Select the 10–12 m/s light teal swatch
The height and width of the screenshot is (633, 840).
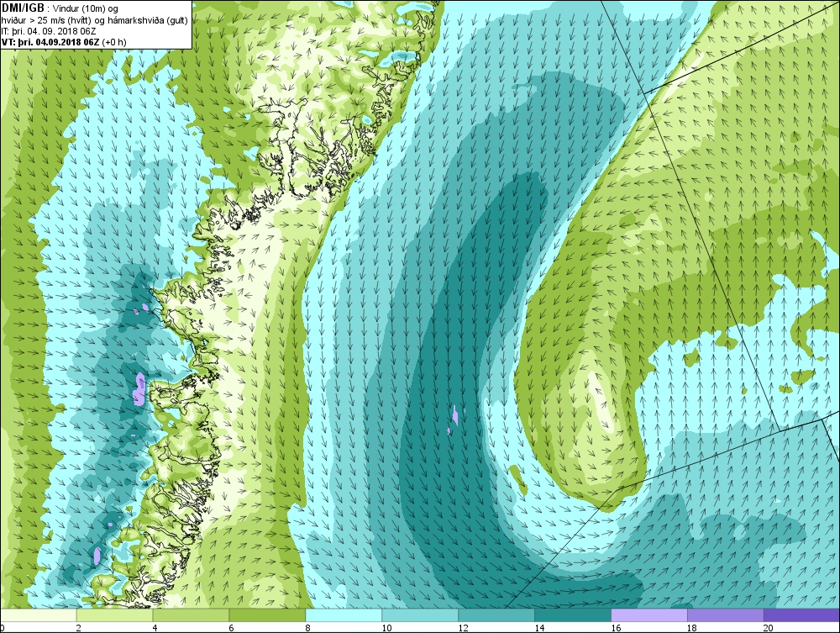420,615
